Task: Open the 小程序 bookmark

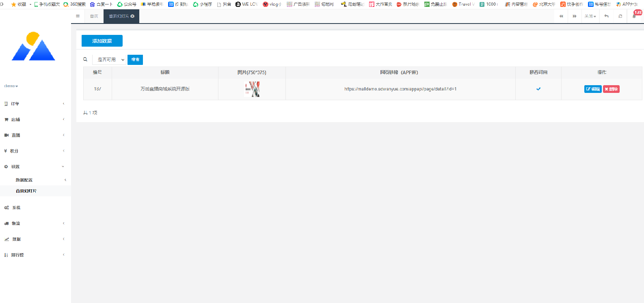Action: [x=203, y=4]
